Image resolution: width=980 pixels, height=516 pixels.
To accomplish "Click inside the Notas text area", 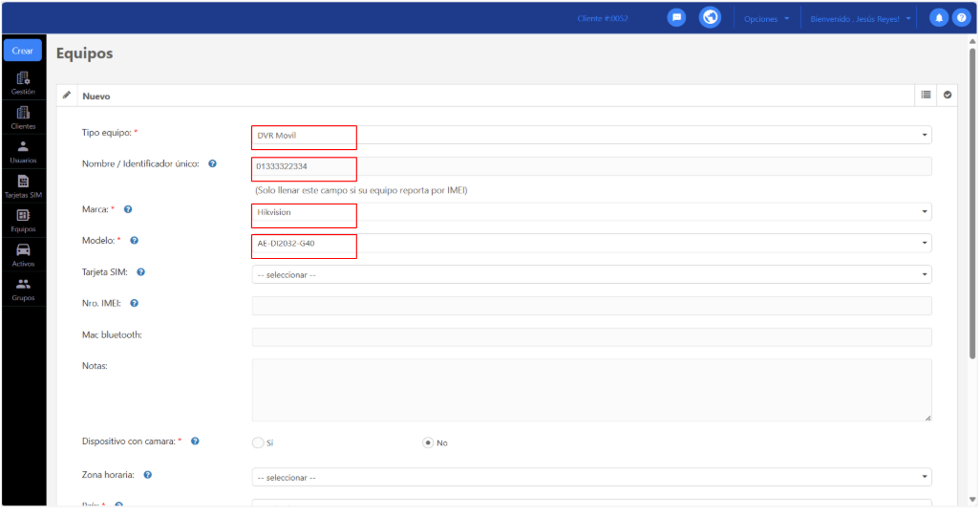I will click(x=591, y=390).
